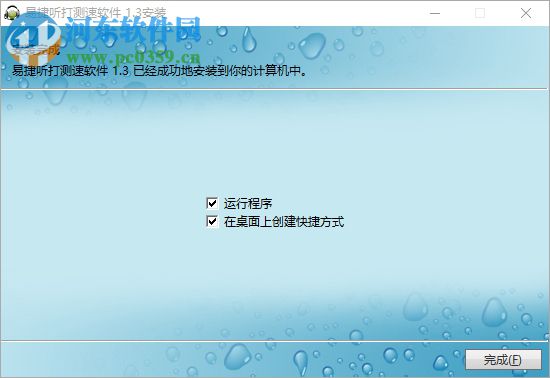Uncheck the 运行程序 checkbox
Image resolution: width=550 pixels, height=378 pixels.
212,203
